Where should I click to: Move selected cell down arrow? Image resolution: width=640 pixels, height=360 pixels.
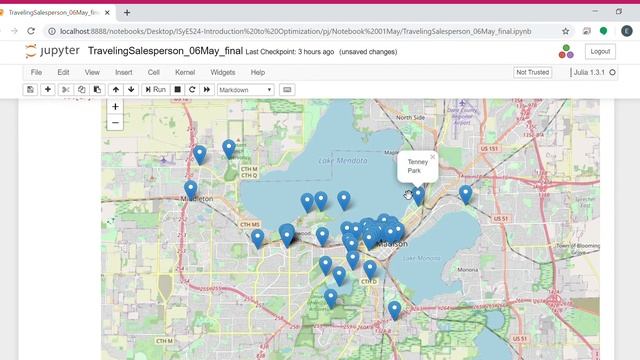(131, 90)
